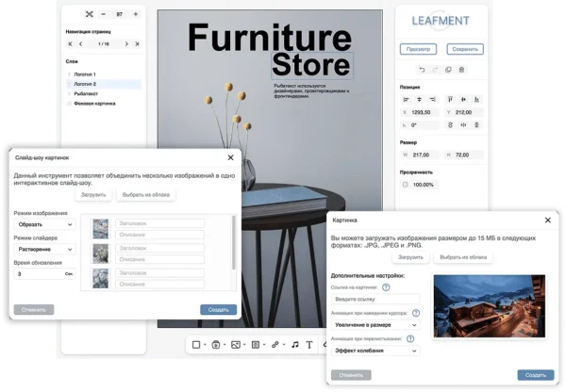Viewport: 566px width, 392px height.
Task: Open the Режим изображения dropdown showing Обрезать
Action: (43, 224)
